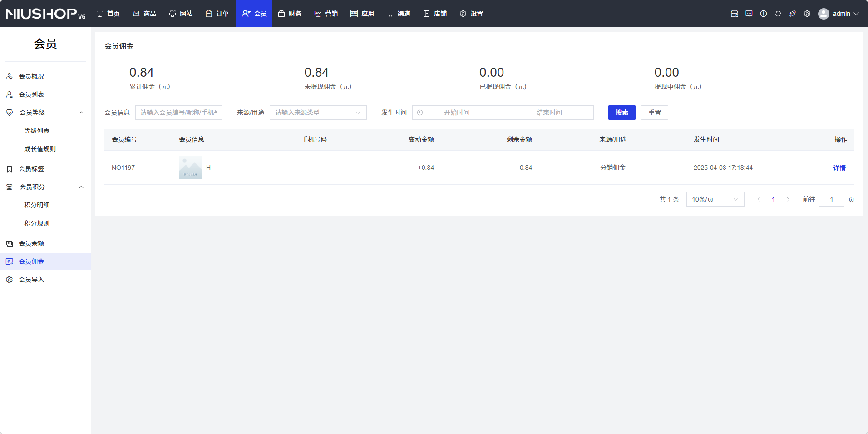
Task: Click the admin user avatar icon
Action: (823, 14)
